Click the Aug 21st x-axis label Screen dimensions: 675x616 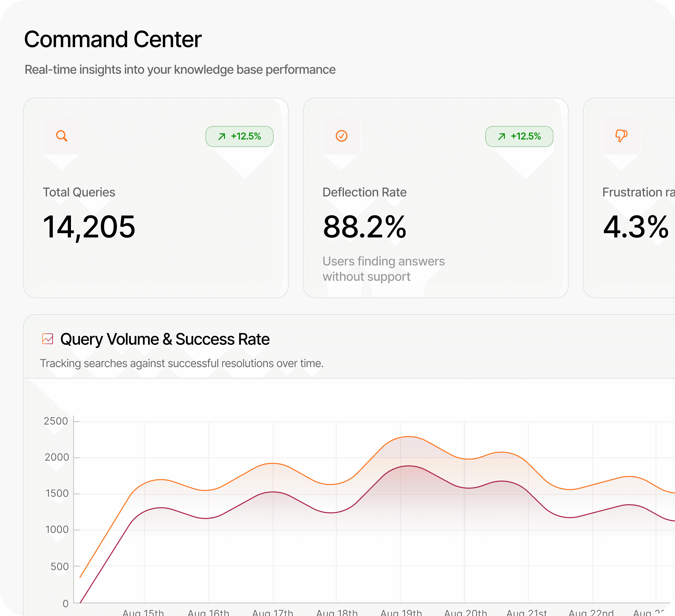[x=526, y=613]
